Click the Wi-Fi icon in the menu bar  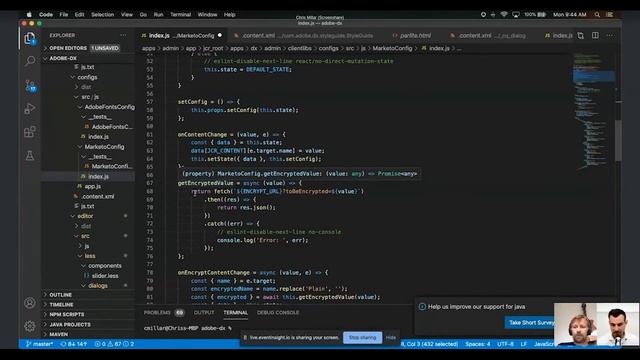504,14
